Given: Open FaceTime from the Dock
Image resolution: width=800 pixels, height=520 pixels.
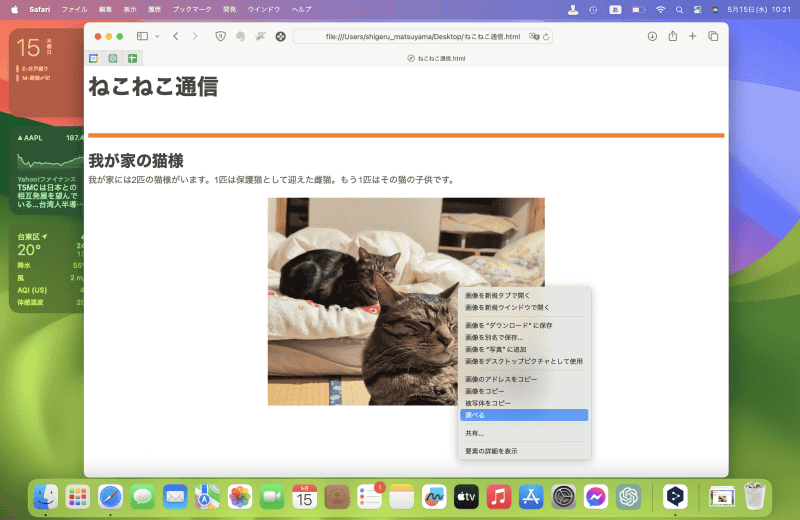Looking at the screenshot, I should click(x=272, y=497).
